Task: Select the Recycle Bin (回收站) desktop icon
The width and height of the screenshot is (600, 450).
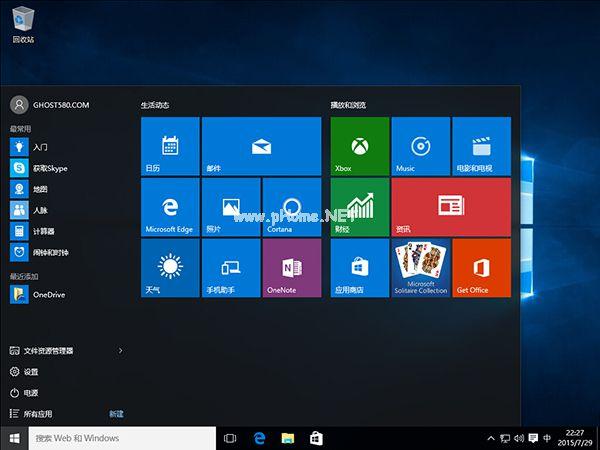Action: coord(23,24)
